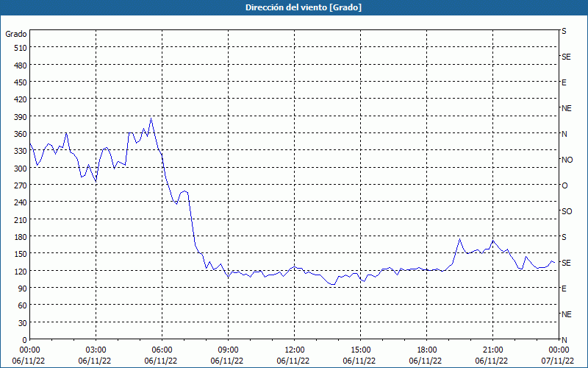Click the 270 degree axis label
The height and width of the screenshot is (368, 588).
point(21,185)
